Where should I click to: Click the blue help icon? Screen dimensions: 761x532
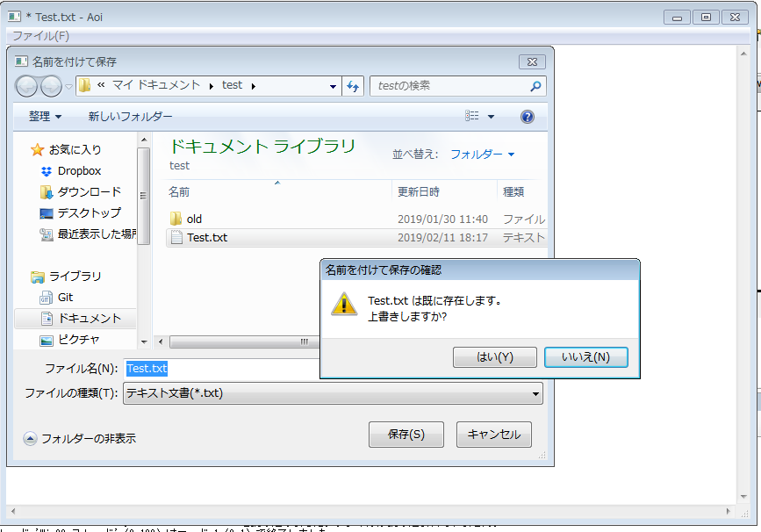[x=527, y=117]
